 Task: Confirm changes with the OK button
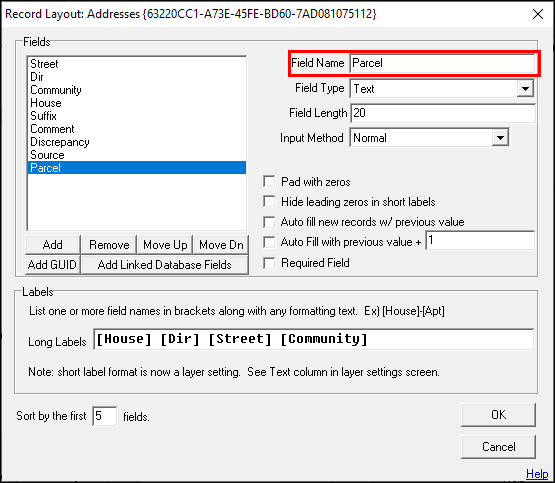498,415
